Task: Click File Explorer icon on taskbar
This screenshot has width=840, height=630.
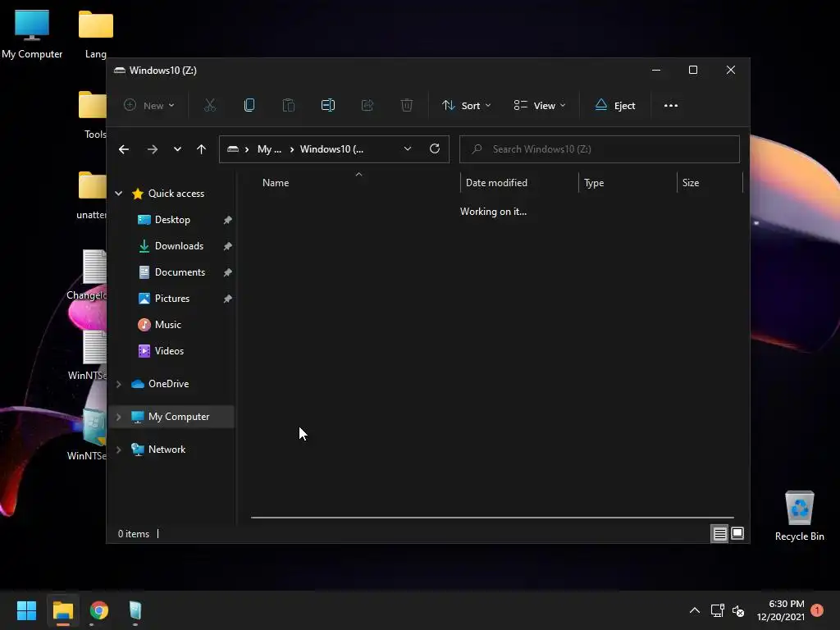Action: 63,610
